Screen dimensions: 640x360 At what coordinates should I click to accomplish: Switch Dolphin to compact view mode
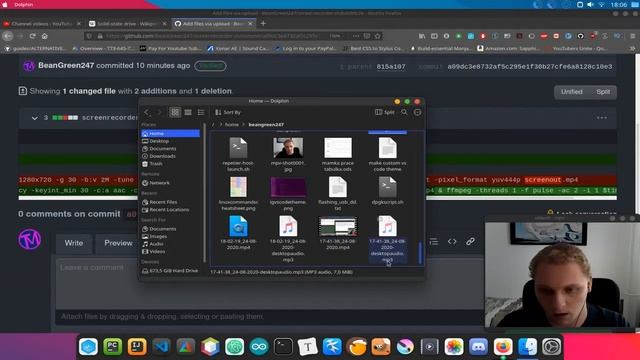188,112
